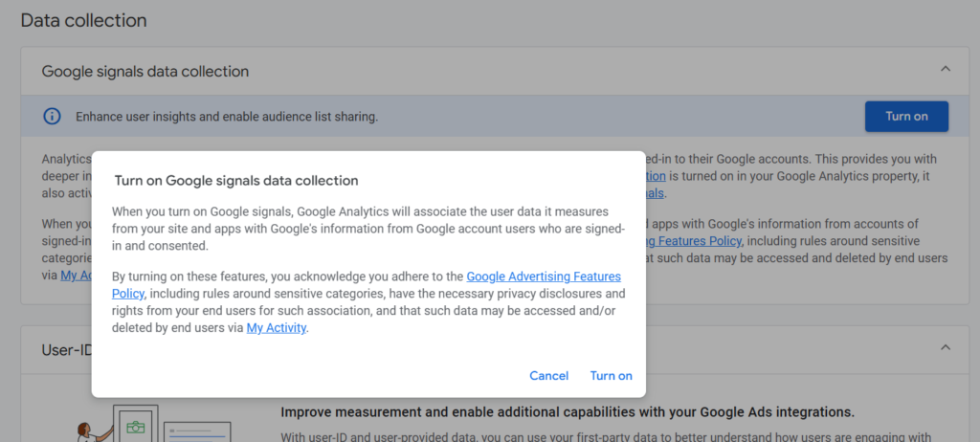Click the Improve measurement heading text
980x442 pixels.
tap(568, 412)
